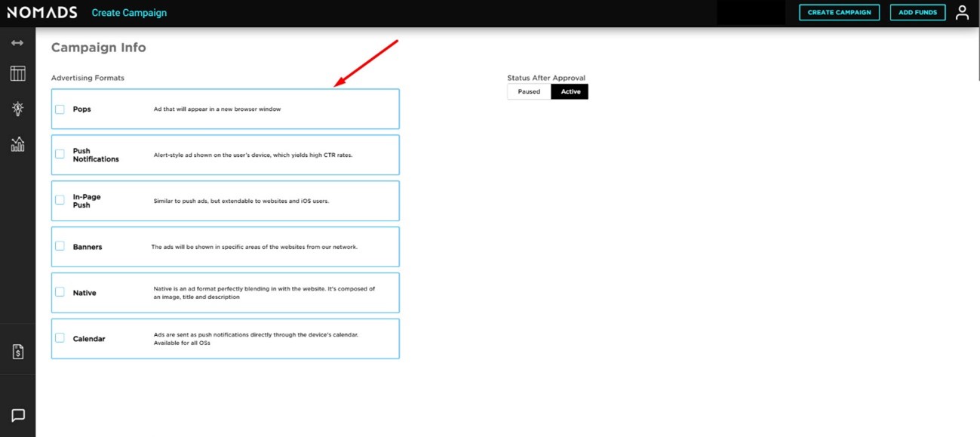Open the lightbulb insights icon in sidebar
Image resolution: width=980 pixels, height=437 pixels.
17,109
